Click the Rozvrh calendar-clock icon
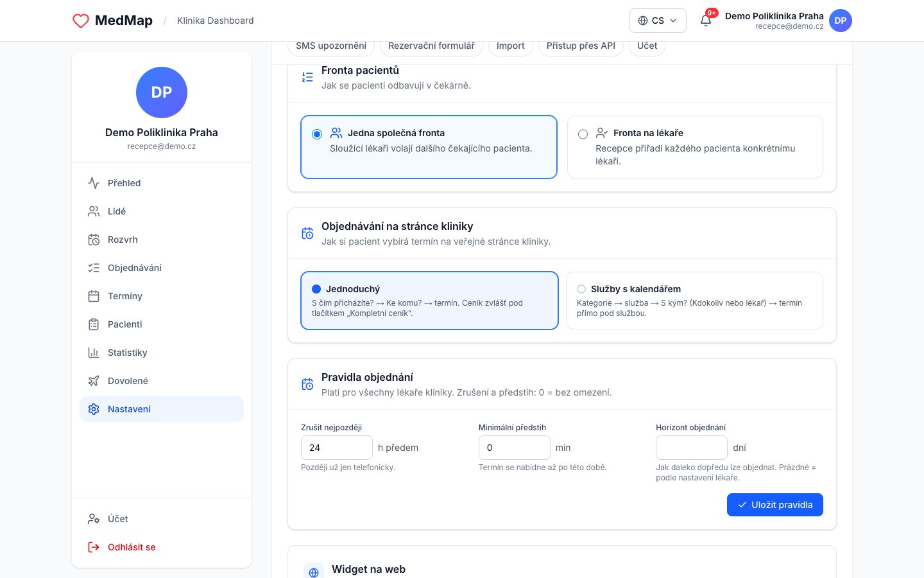Screen dimensions: 924x578 pyautogui.click(x=94, y=240)
